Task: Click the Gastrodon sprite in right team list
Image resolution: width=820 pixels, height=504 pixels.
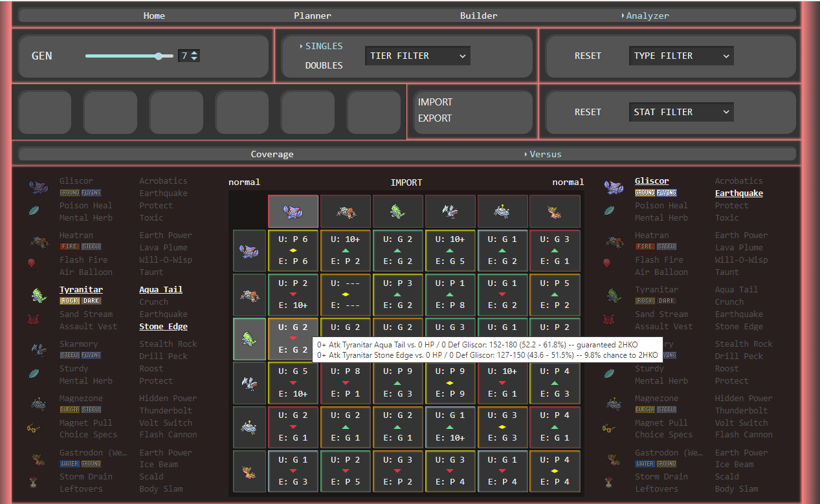Action: click(x=614, y=459)
